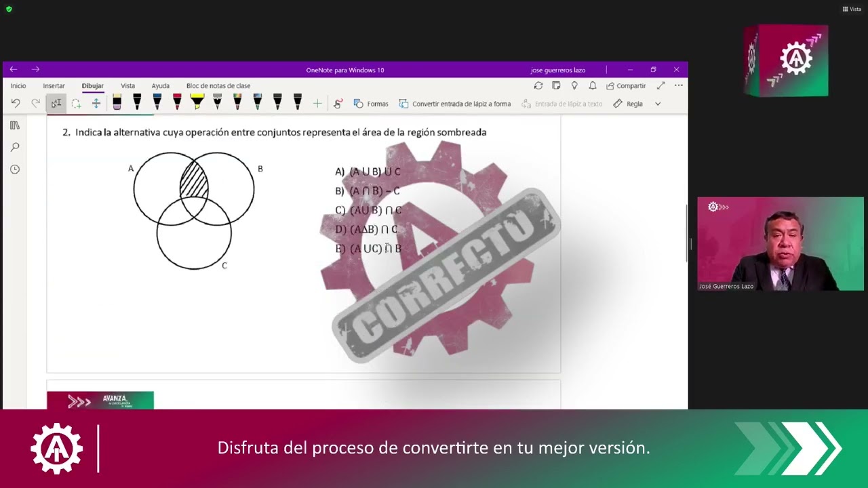
Task: Show the notebooks navigation pane
Action: 15,125
